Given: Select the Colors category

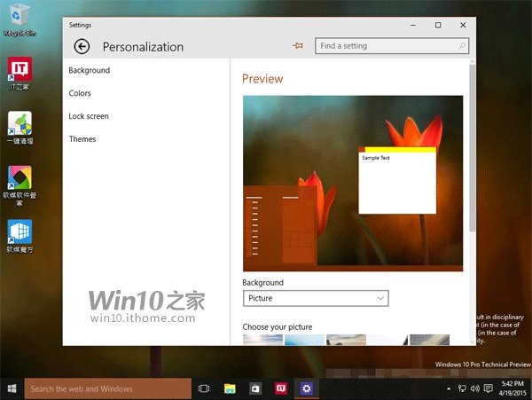Looking at the screenshot, I should click(80, 93).
